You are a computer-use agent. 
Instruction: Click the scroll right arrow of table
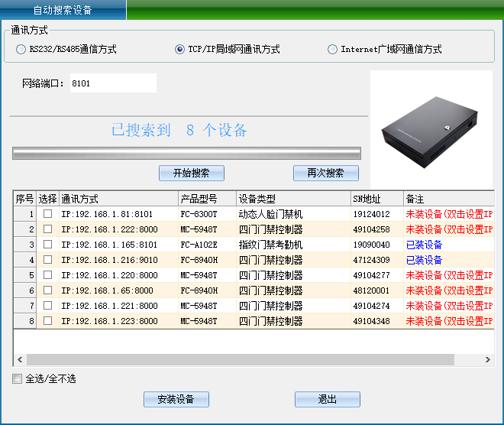(488, 359)
